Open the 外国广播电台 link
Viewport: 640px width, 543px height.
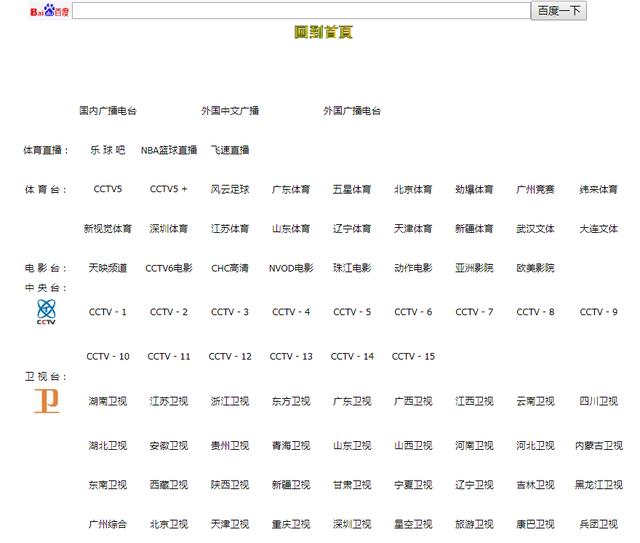pos(352,111)
